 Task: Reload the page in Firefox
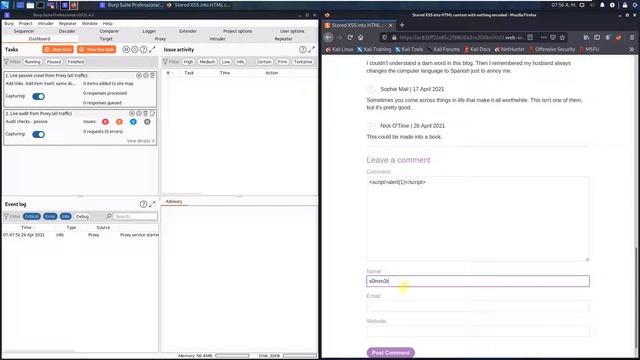(x=350, y=37)
